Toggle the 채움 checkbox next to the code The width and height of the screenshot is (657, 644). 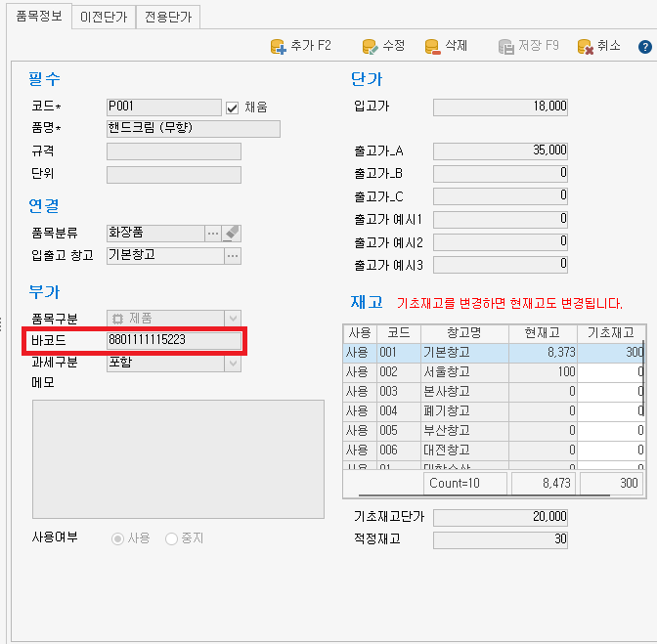(x=233, y=107)
